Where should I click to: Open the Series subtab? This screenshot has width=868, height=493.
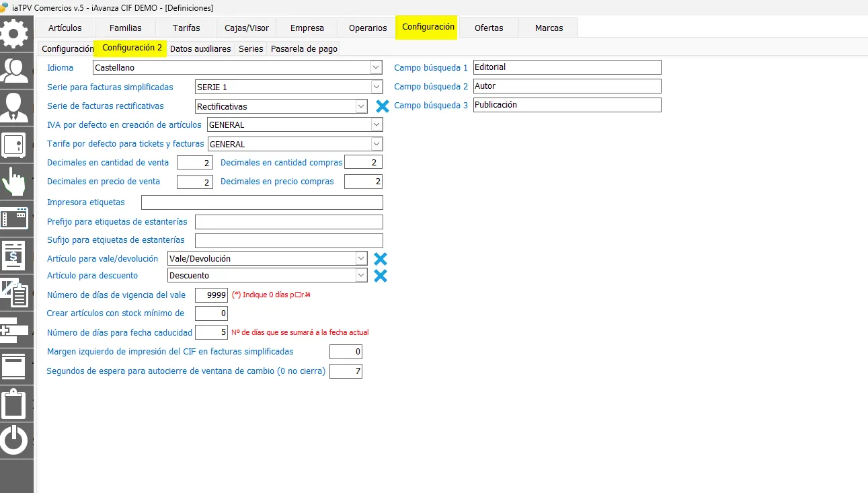click(x=251, y=48)
